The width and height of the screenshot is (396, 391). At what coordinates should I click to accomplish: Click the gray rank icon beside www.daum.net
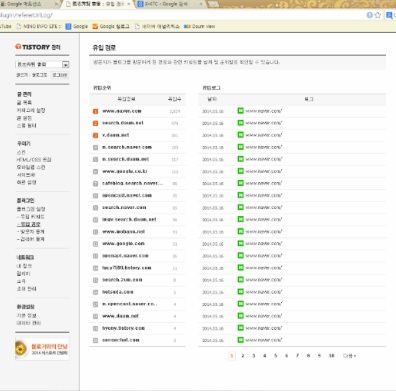pos(95,316)
